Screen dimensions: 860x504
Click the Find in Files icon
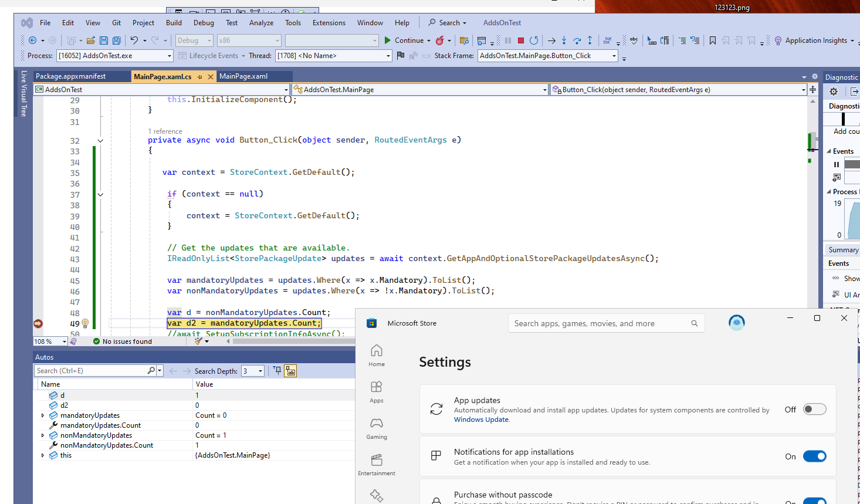coord(464,40)
